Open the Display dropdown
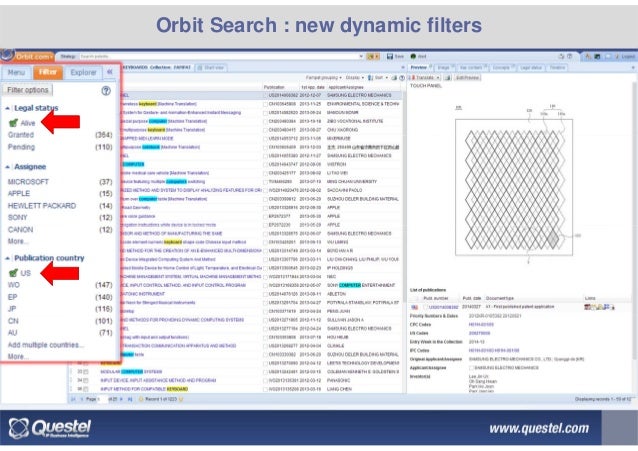638x451 pixels. tap(355, 78)
